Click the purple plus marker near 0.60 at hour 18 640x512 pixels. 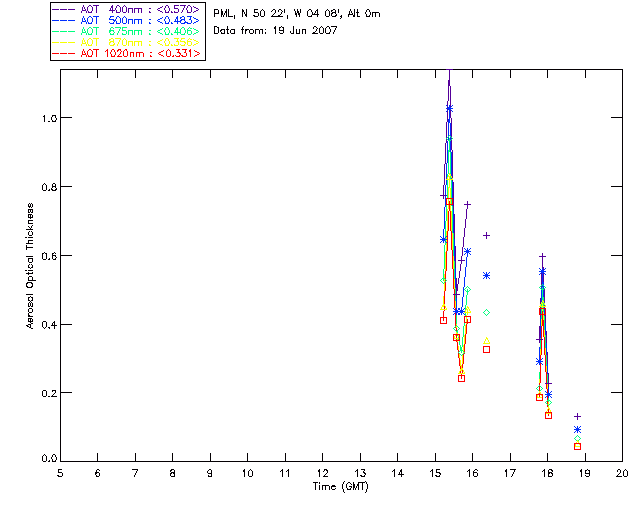[542, 256]
